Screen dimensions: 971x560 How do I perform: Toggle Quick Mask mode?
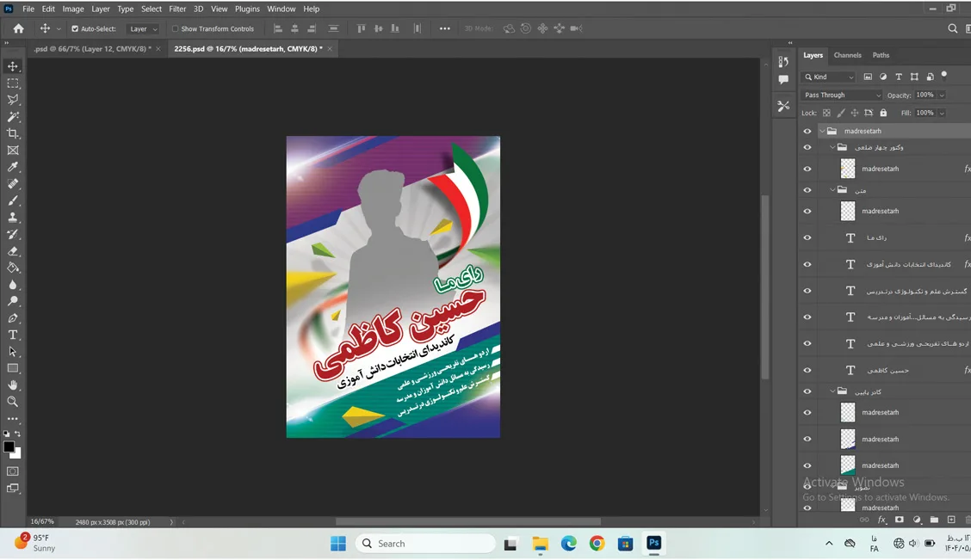[x=12, y=471]
